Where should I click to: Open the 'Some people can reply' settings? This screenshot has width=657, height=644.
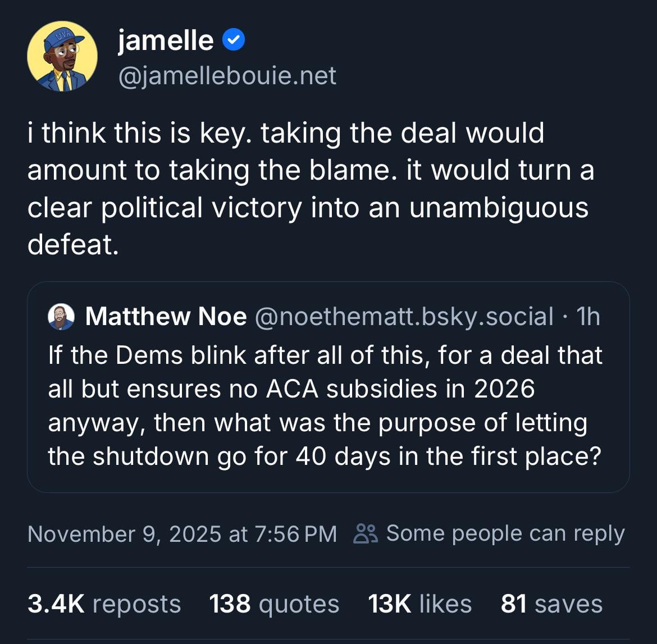tap(505, 533)
